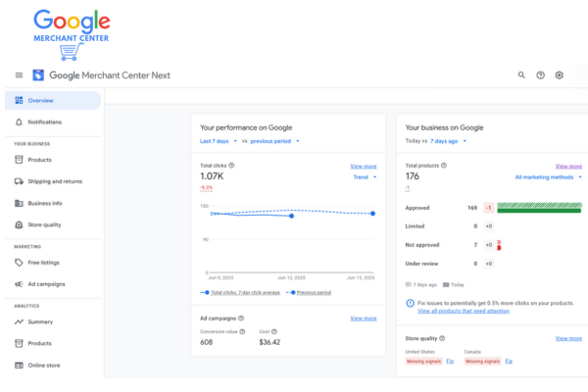Open the previous period dropdown
This screenshot has height=392, width=588.
click(274, 141)
